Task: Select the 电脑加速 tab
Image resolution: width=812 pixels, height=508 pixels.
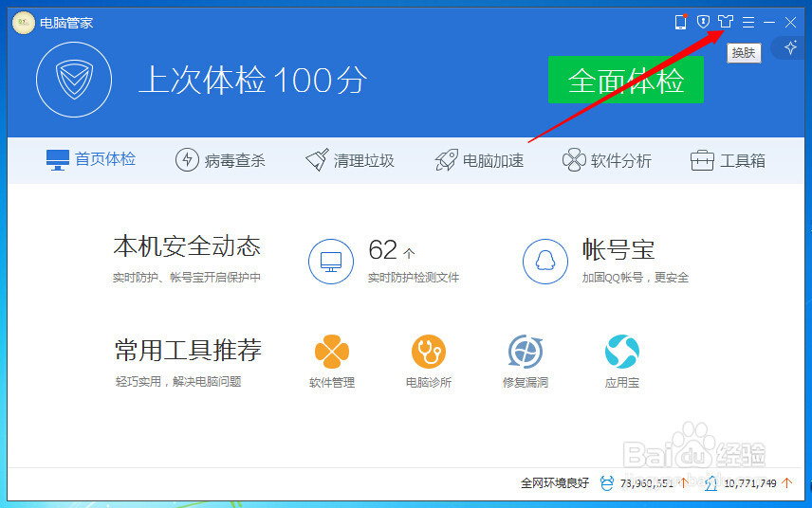Action: [479, 160]
